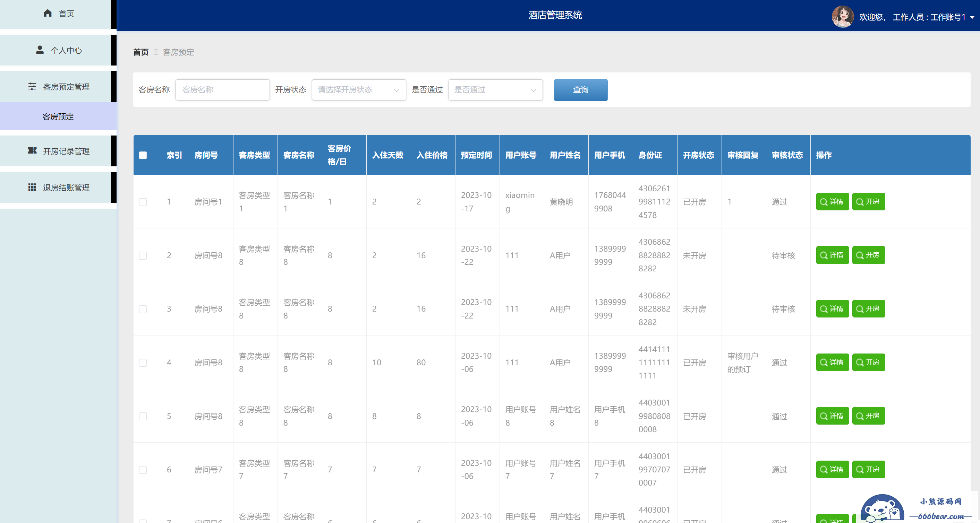Click the ticket icon next to 开房记录管理
The image size is (980, 523).
pyautogui.click(x=32, y=151)
